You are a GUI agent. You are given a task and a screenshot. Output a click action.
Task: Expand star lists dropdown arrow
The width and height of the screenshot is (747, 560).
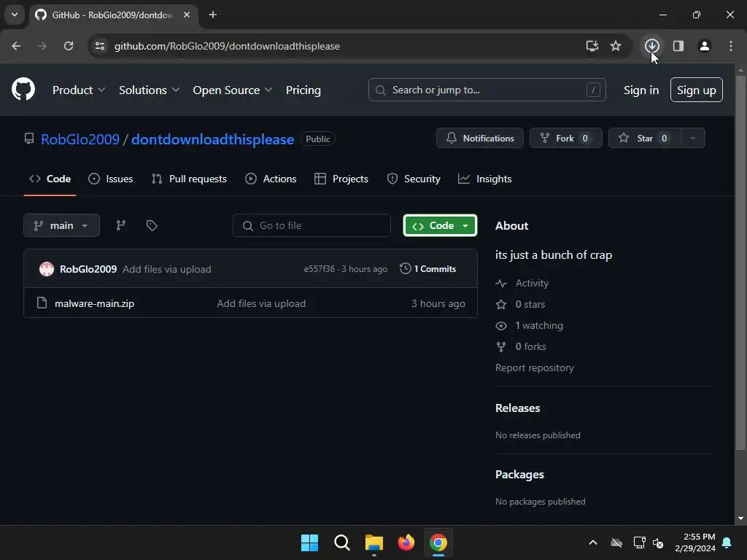coord(693,138)
